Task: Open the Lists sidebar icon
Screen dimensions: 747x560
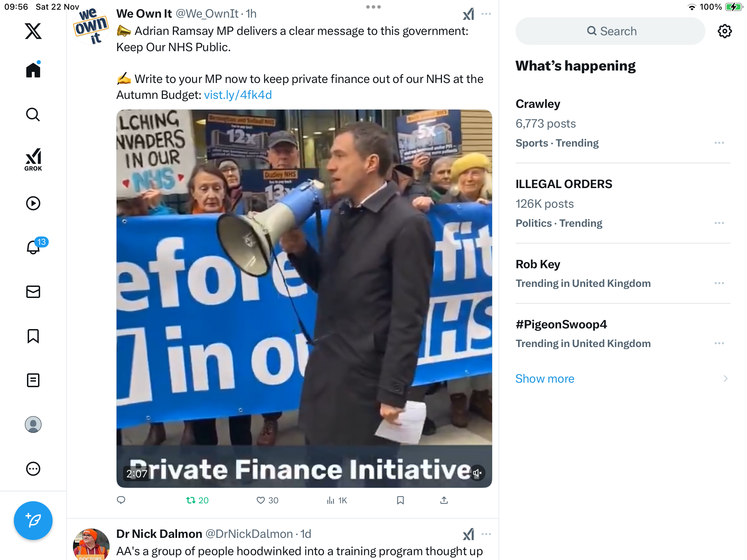Action: point(33,380)
